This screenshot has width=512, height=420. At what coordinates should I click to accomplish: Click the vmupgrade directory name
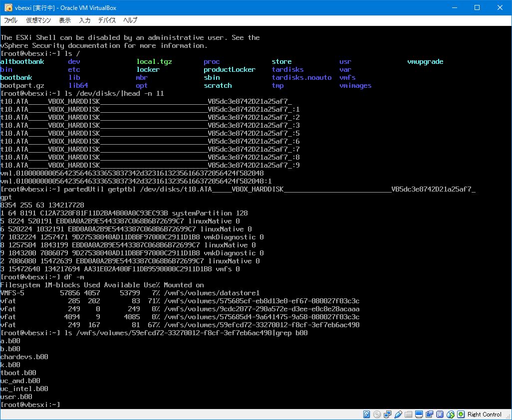click(x=425, y=62)
